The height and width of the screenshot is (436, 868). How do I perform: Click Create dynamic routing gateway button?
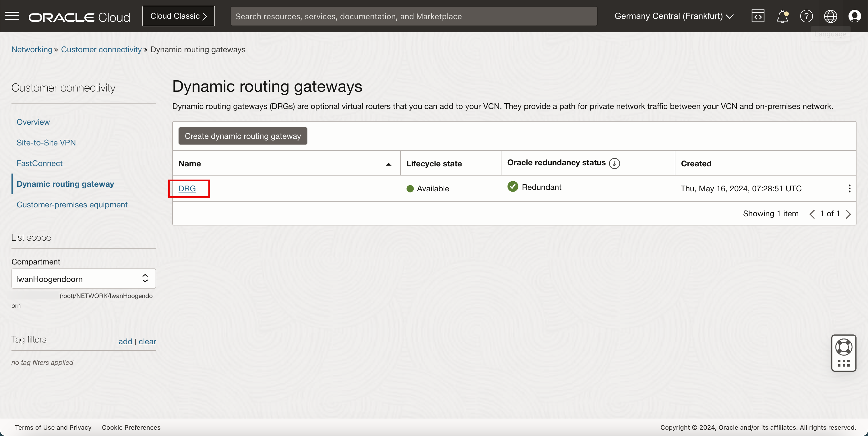point(243,136)
